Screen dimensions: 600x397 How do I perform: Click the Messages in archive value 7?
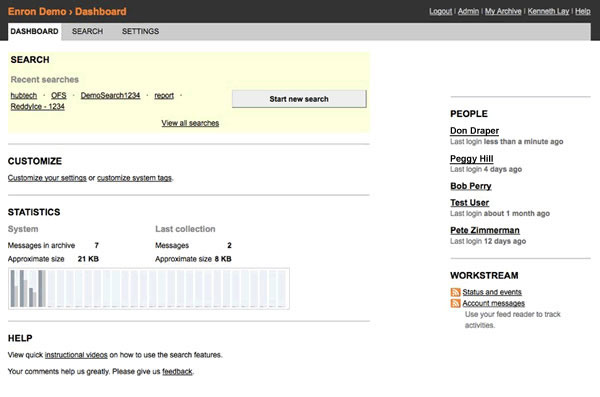coord(96,245)
